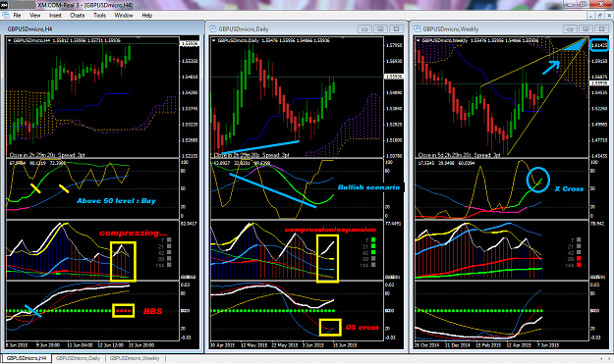Restore the active chart via menu bar button
Screen dimensions: 614x364
pyautogui.click(x=600, y=16)
